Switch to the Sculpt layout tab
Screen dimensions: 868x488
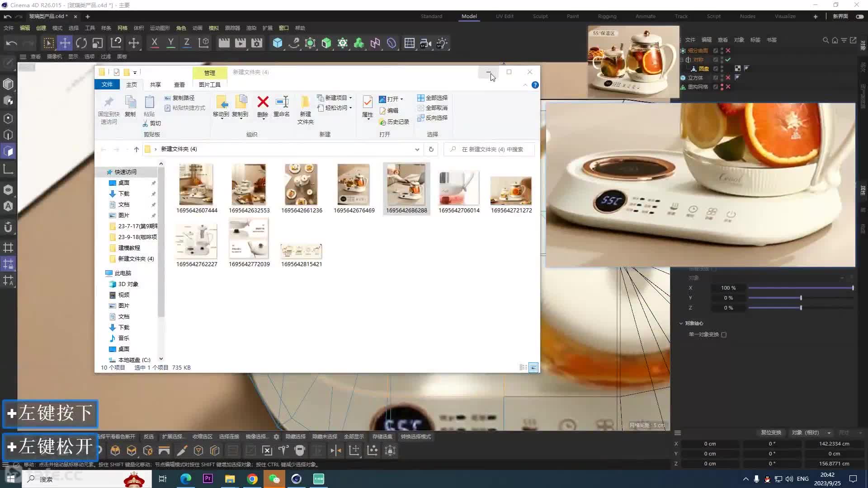tap(540, 16)
